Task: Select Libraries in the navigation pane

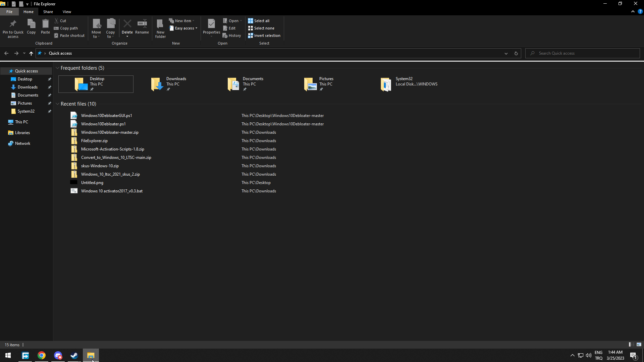Action: (22, 133)
